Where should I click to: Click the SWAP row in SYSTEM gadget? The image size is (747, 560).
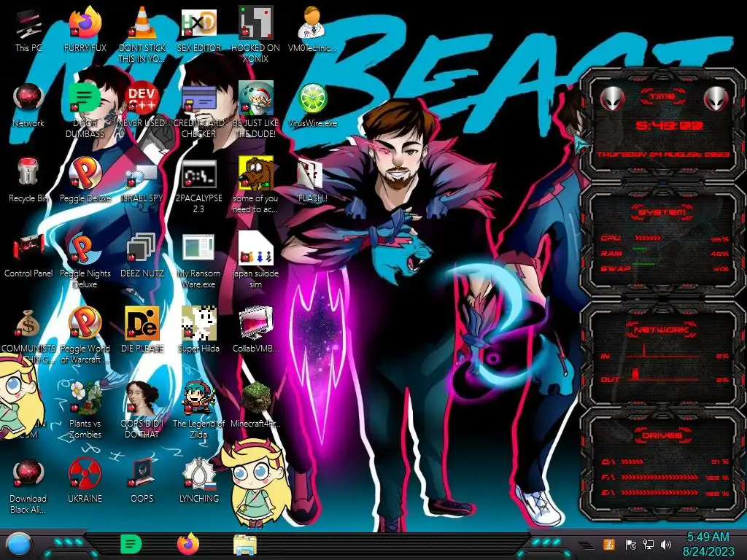(665, 269)
